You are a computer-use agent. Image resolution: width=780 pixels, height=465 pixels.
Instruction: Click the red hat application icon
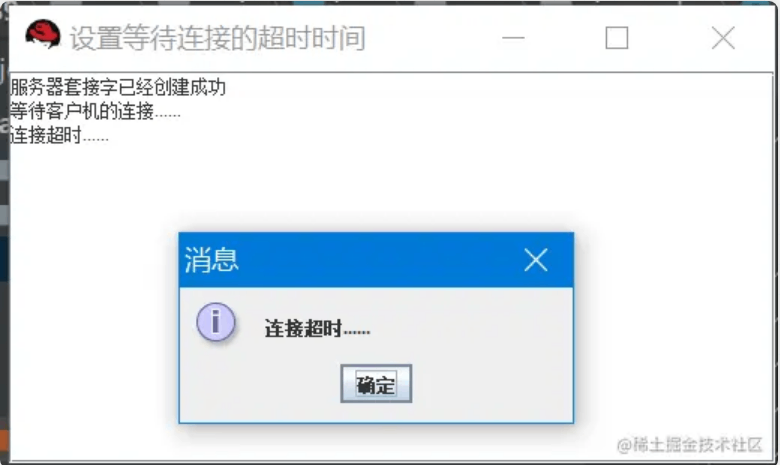(x=43, y=35)
